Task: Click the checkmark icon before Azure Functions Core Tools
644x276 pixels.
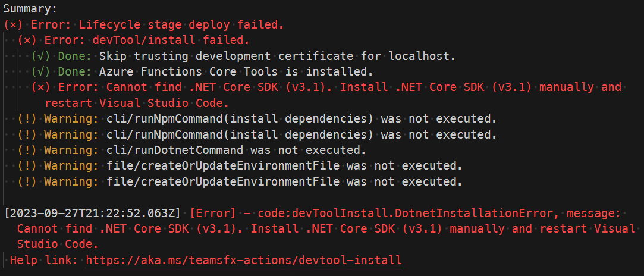Action: pos(42,72)
